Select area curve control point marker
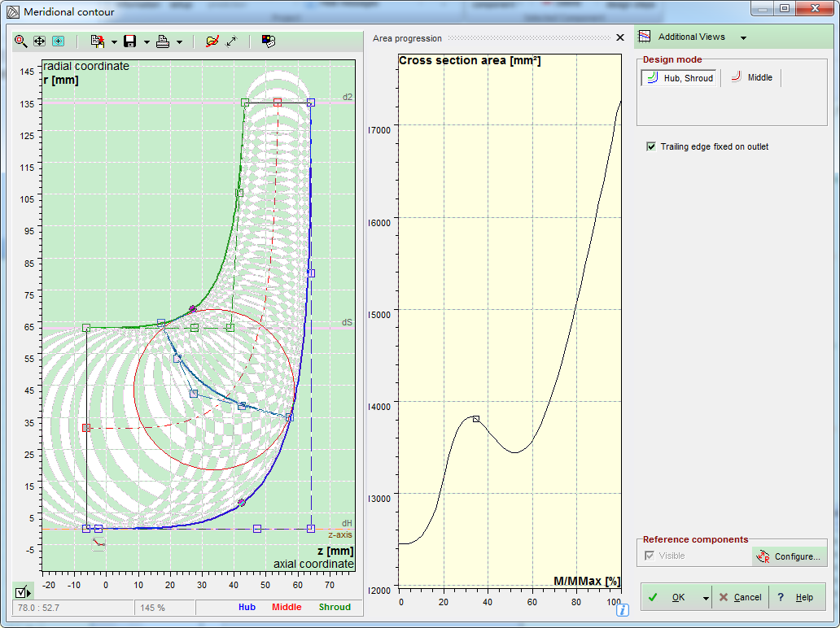840x628 pixels. coord(475,419)
